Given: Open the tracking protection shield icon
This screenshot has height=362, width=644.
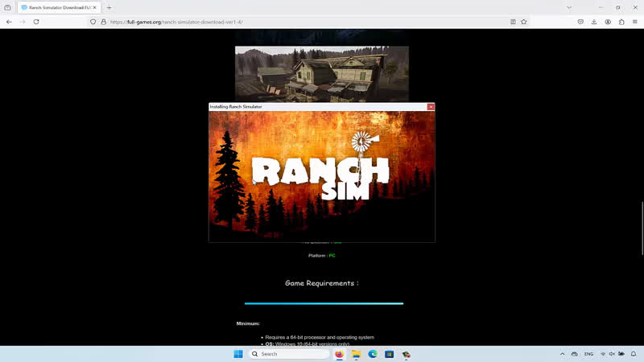Looking at the screenshot, I should click(93, 22).
